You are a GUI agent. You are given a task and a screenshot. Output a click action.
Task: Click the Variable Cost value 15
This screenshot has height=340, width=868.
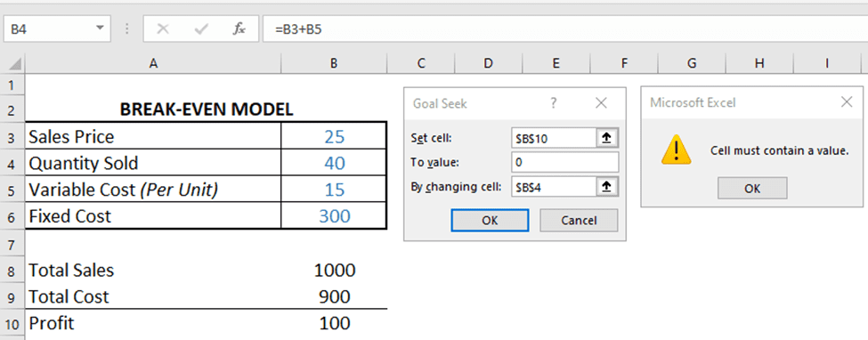[x=335, y=190]
